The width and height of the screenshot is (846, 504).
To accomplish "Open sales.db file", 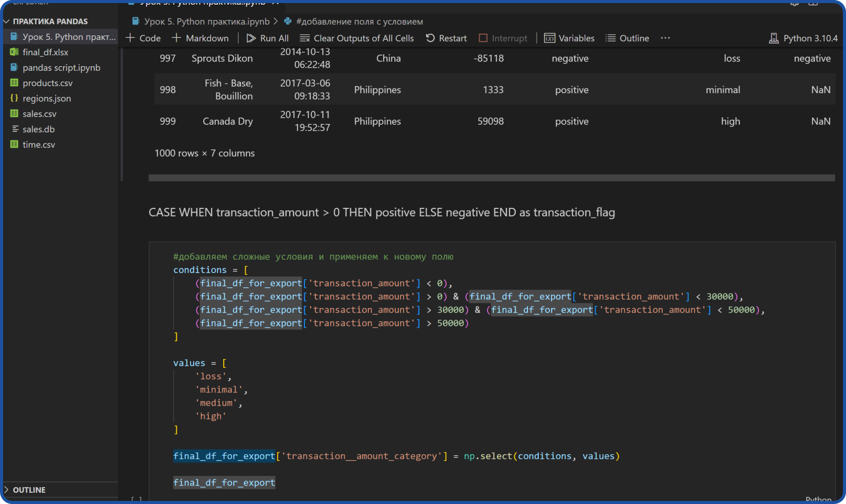I will click(60, 129).
